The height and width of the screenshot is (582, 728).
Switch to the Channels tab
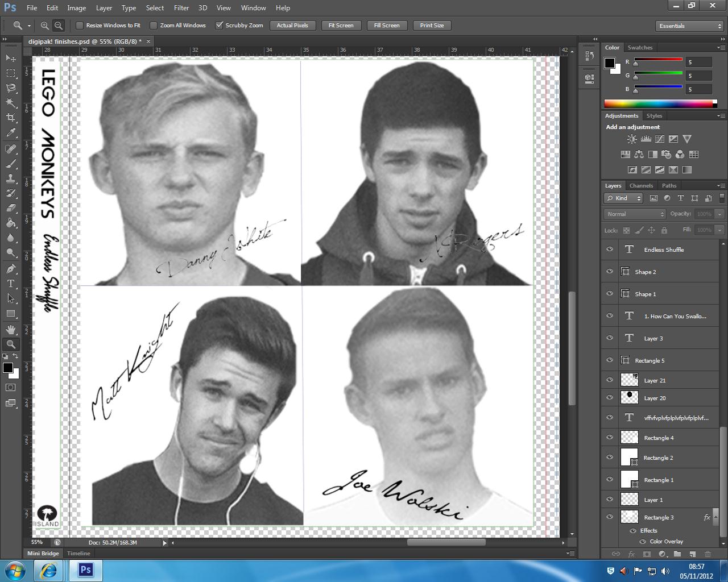tap(641, 186)
